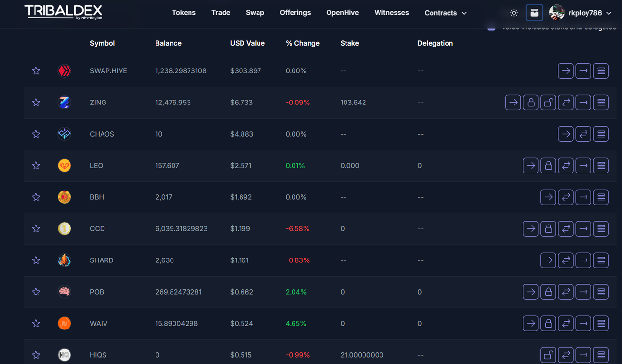Click the two-way arrows icon for CHAOS

coord(583,134)
